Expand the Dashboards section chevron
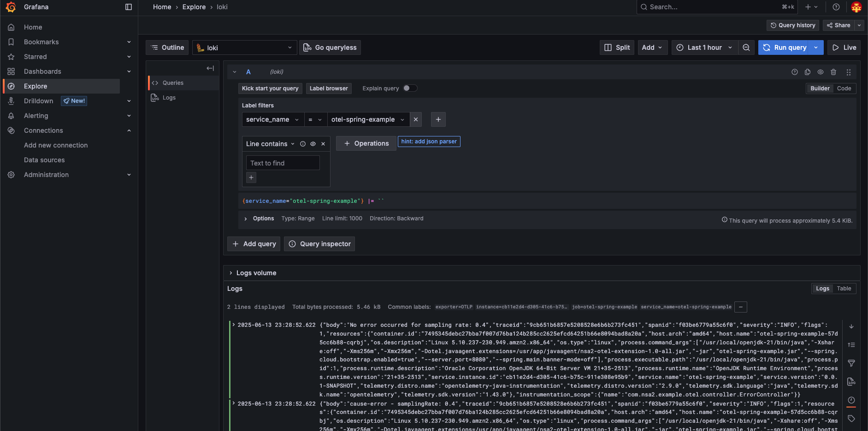 [x=129, y=71]
